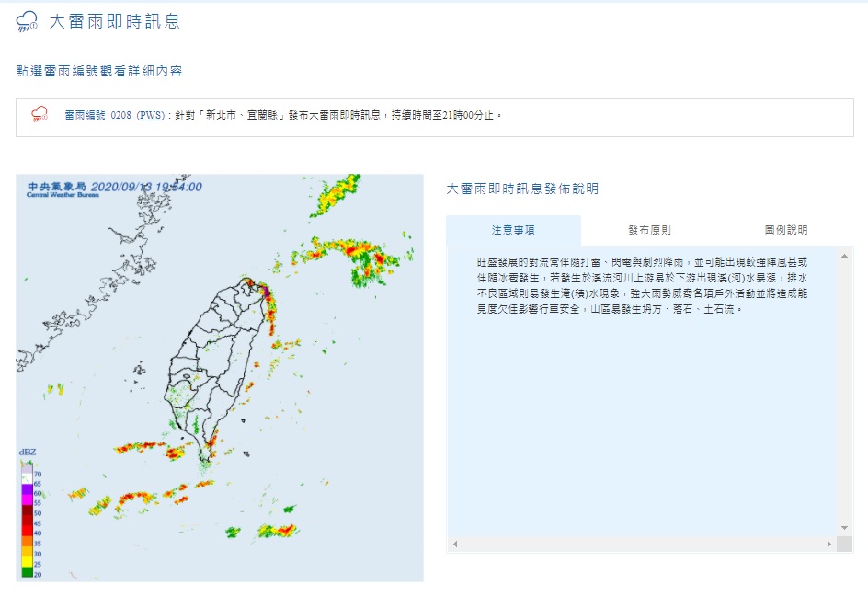The image size is (868, 608).
Task: Click the yellow 25 dBZ legend swatch
Action: 27,563
